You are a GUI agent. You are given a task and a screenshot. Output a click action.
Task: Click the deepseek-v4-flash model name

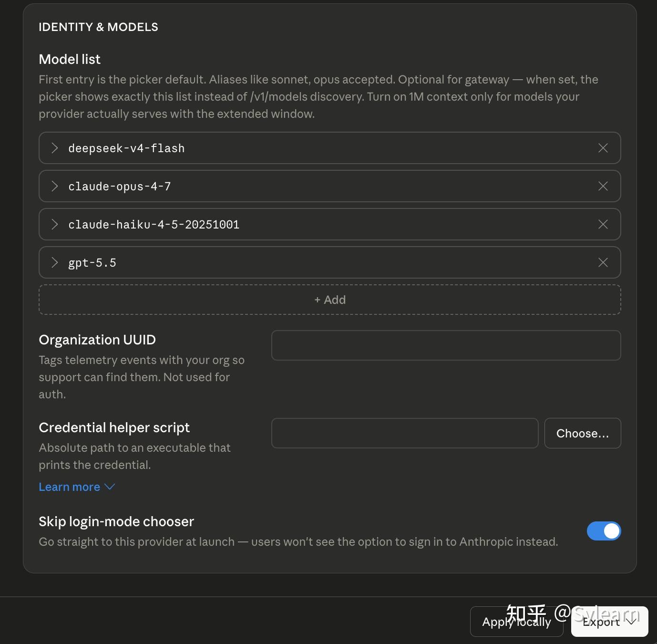coord(126,148)
